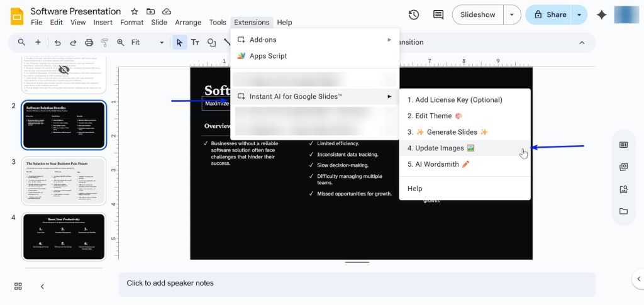The width and height of the screenshot is (644, 305).
Task: Click the Share button
Action: pos(550,14)
